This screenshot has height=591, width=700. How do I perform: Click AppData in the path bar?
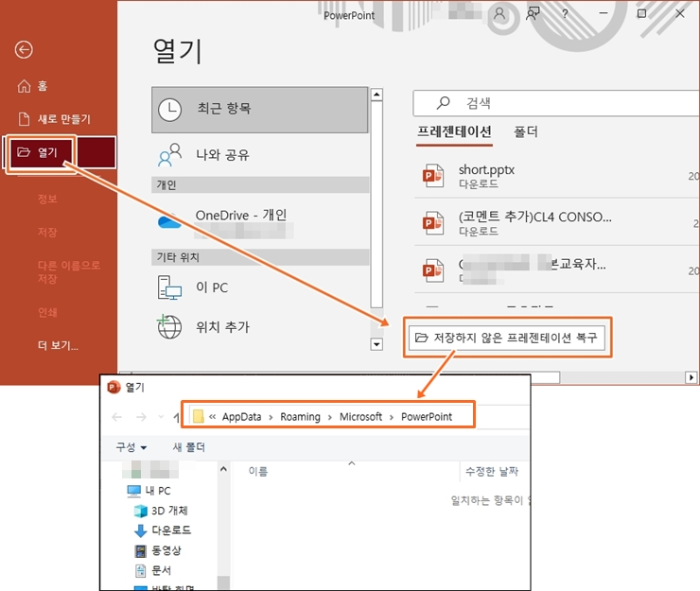click(241, 417)
